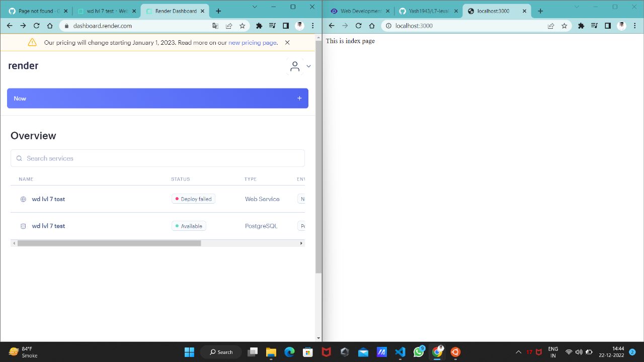Click the services table horizontal scrollbar thumb

click(109, 243)
